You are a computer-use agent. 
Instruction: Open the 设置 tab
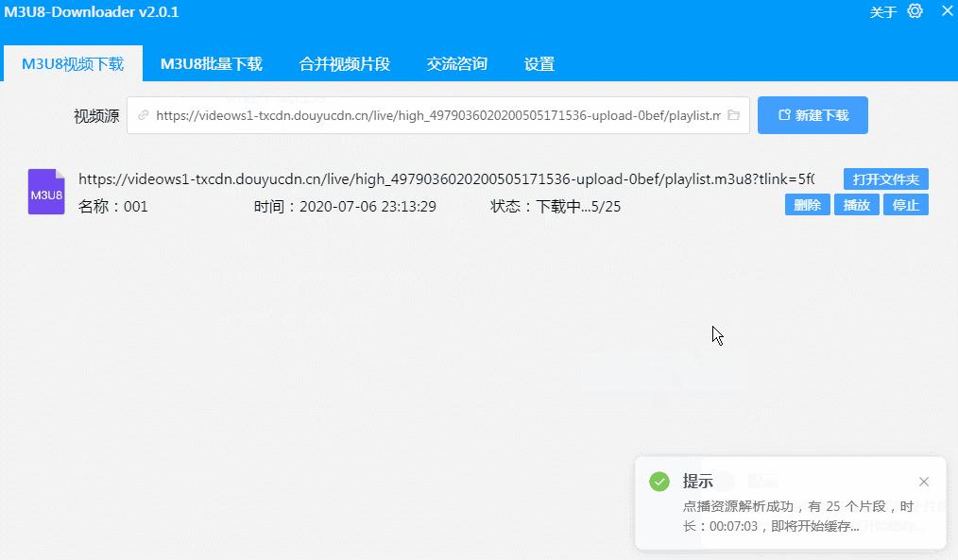click(x=539, y=63)
